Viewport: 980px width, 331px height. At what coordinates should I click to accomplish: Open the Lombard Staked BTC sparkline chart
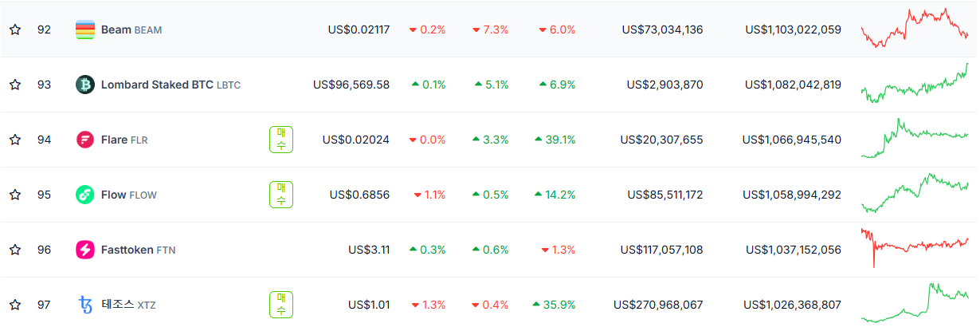(915, 84)
